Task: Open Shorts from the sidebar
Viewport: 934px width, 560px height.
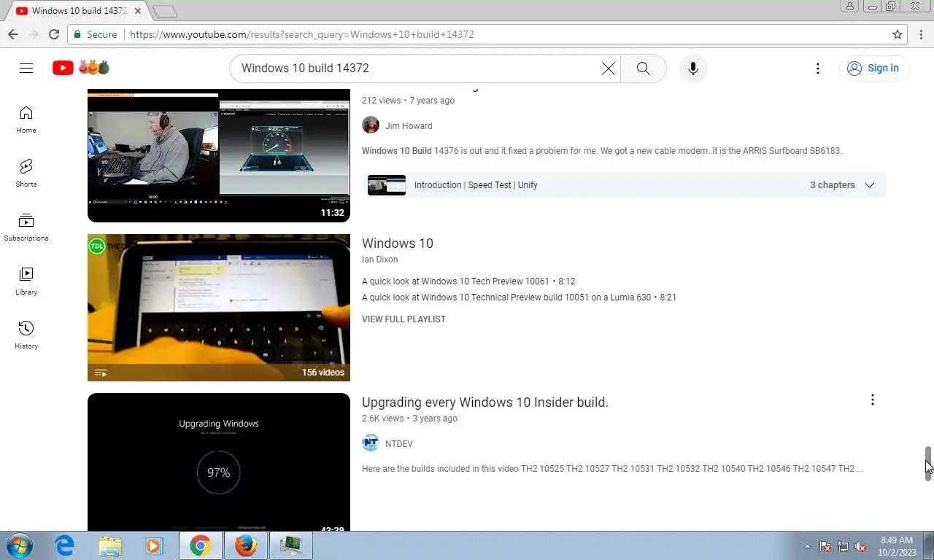Action: tap(26, 174)
